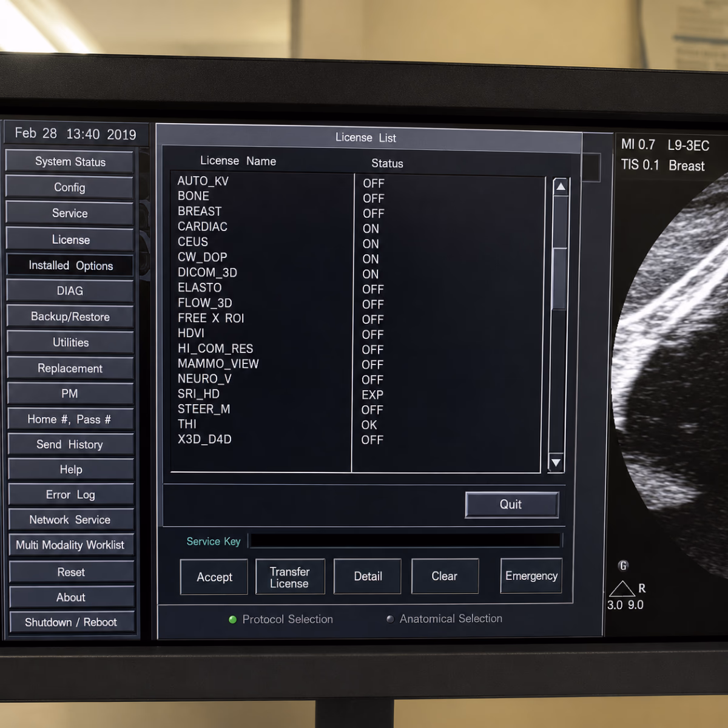Click the MI 0.7 indicator
The width and height of the screenshot is (728, 728).
[x=638, y=144]
